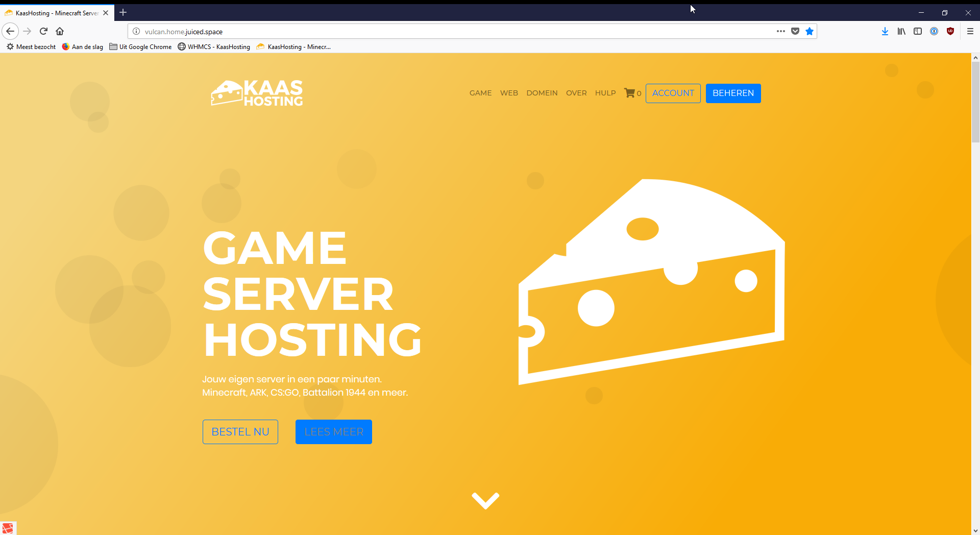Toggle the sidebar view icon
The width and height of the screenshot is (980, 535).
[918, 31]
